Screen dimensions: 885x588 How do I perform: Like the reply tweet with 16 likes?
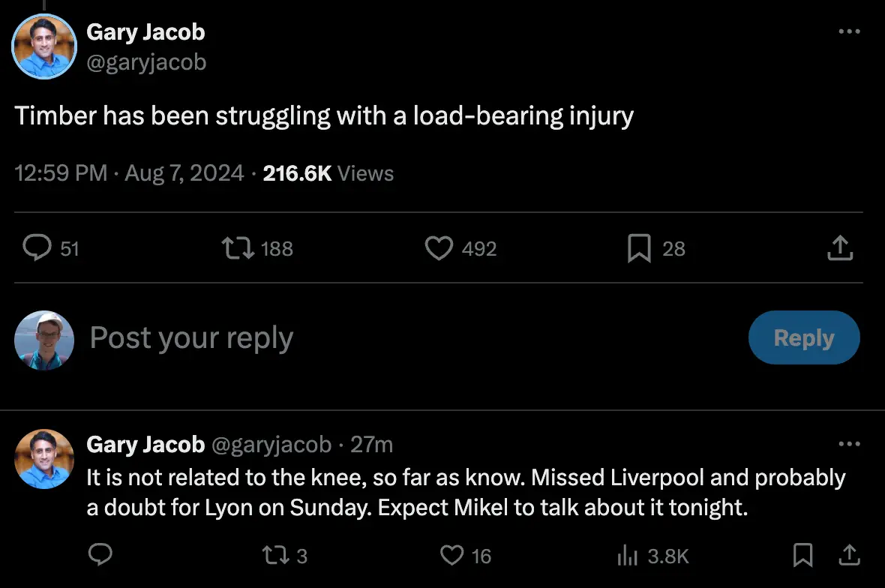pos(452,555)
